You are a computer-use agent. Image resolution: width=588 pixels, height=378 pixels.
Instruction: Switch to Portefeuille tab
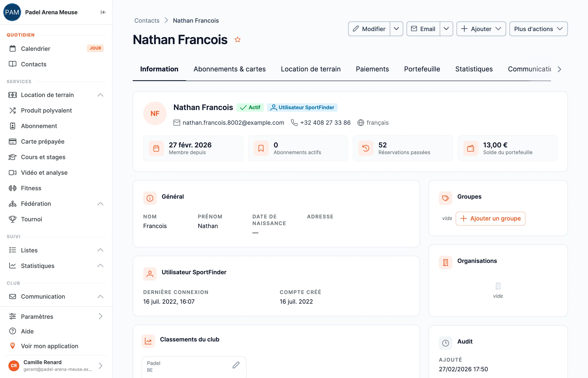(422, 69)
